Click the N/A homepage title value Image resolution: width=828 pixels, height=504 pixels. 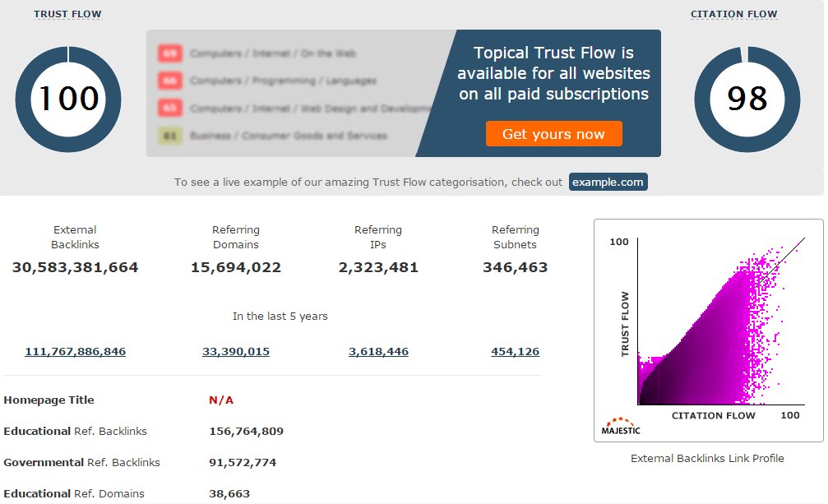pos(220,400)
